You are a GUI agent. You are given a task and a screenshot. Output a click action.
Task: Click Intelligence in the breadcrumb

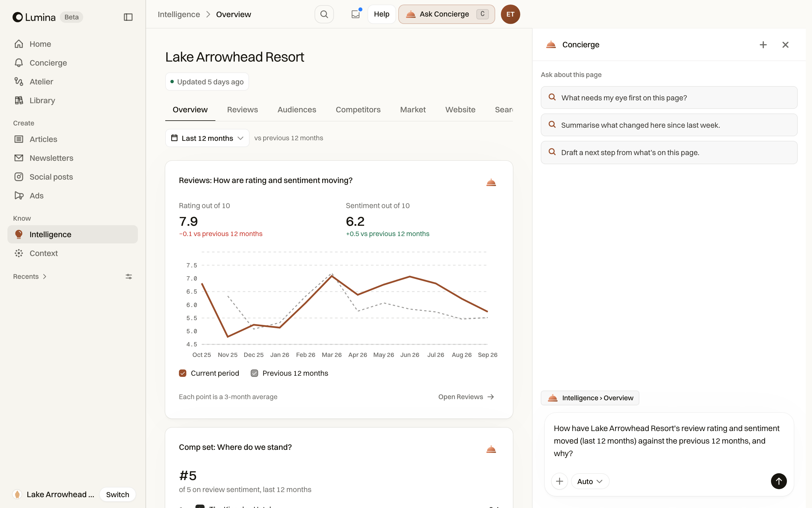coord(179,15)
